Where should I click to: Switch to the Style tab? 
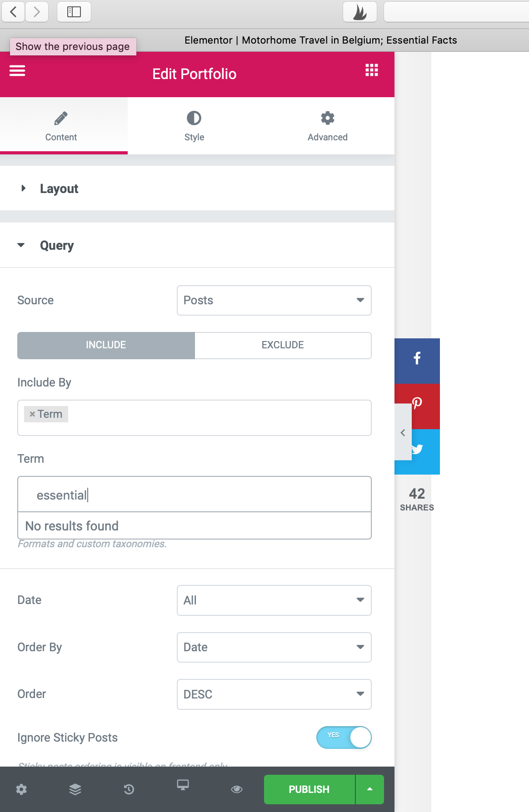[x=194, y=126]
